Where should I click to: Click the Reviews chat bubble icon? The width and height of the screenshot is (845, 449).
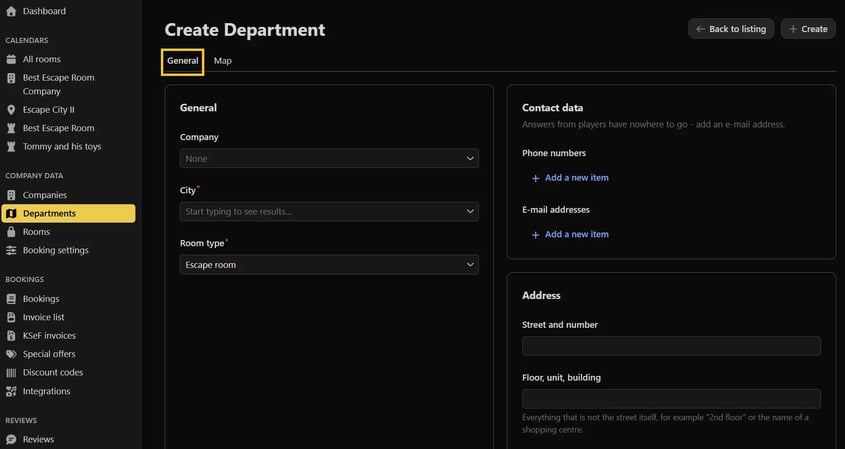11,439
